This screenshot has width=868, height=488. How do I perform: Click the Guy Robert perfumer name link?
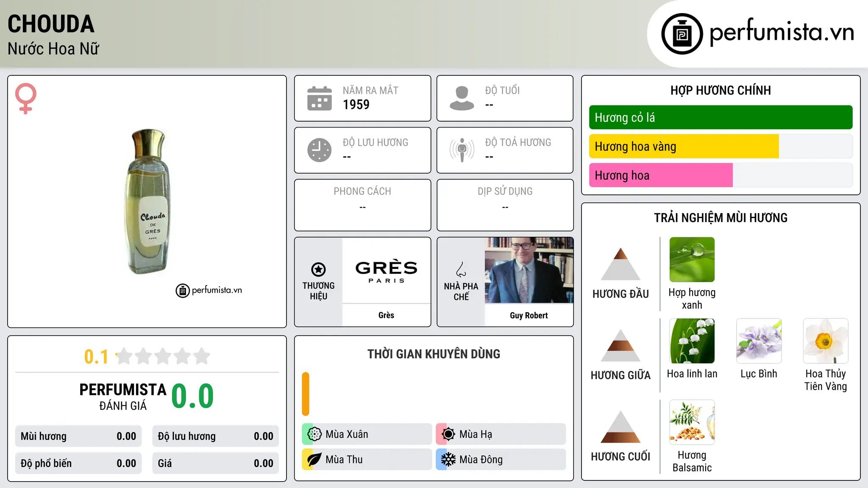(529, 315)
